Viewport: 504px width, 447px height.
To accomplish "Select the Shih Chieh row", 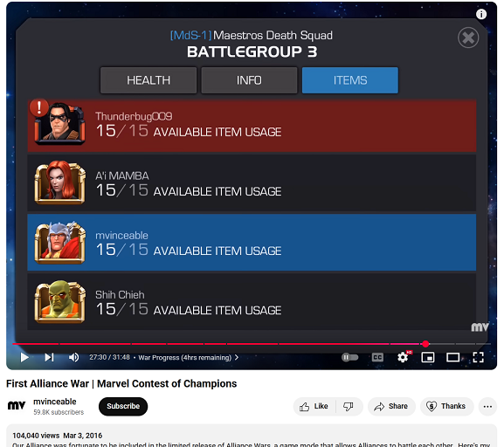I will click(x=252, y=302).
